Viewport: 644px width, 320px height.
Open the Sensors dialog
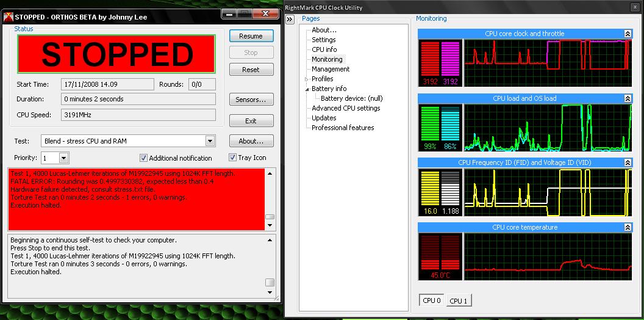251,100
